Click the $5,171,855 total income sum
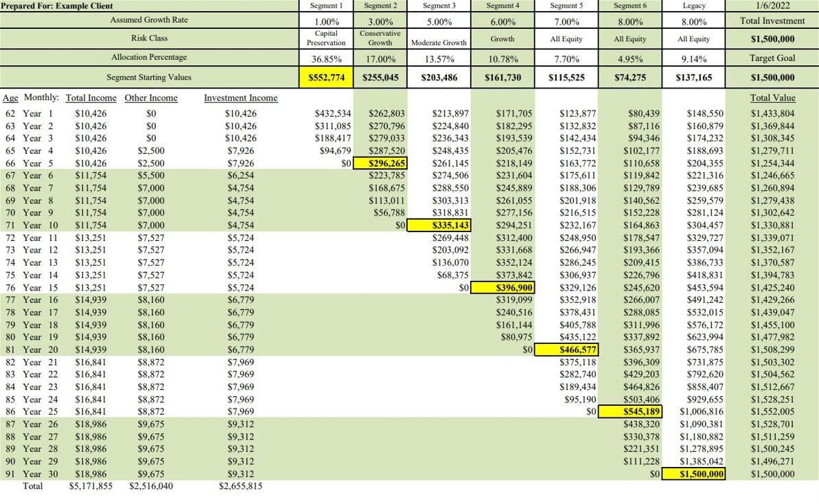Screen dimensions: 819x504 (91, 485)
